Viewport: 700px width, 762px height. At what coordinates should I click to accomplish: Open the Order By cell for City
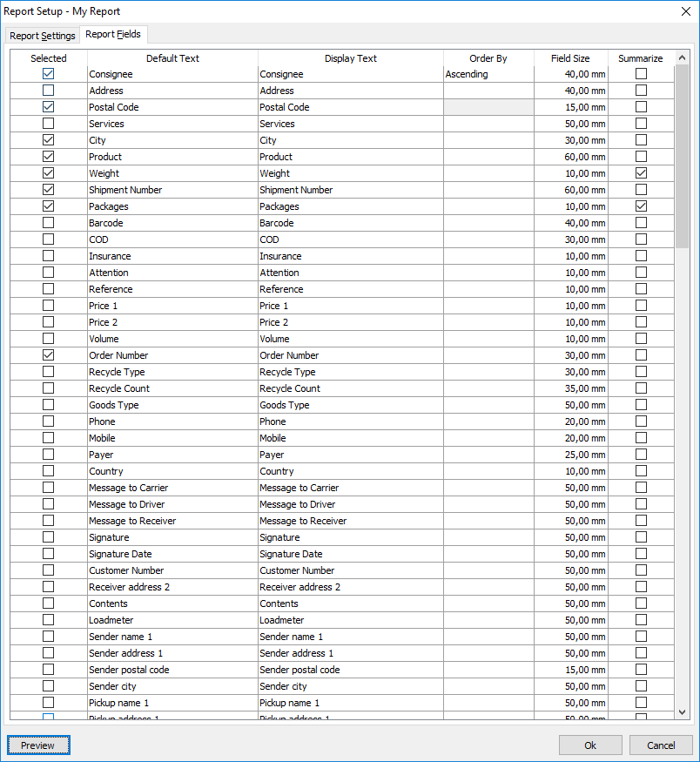488,140
